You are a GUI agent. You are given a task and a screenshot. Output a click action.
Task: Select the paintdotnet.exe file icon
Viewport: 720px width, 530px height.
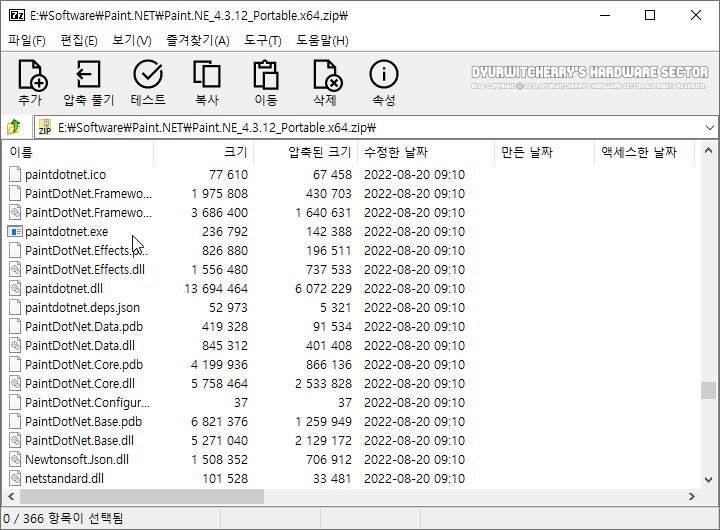[x=15, y=231]
